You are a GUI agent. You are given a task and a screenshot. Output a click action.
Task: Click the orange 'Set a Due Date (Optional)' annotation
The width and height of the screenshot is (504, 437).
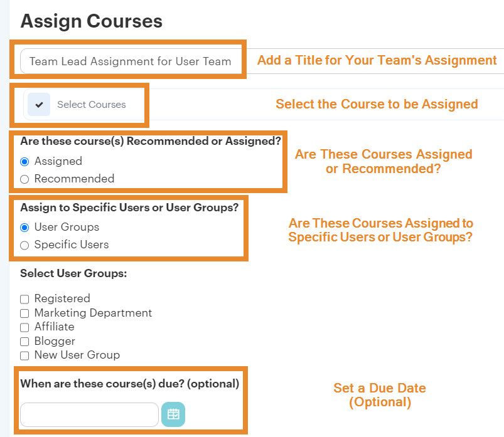pos(380,395)
